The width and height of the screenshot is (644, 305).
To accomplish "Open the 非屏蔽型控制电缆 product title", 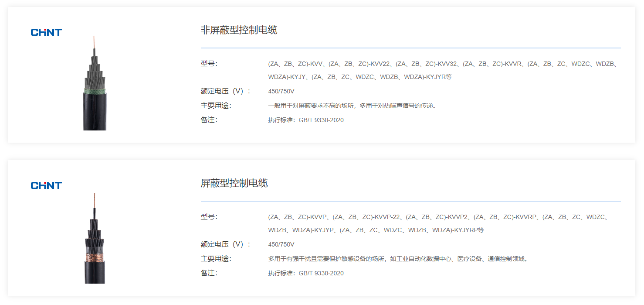I will [239, 30].
